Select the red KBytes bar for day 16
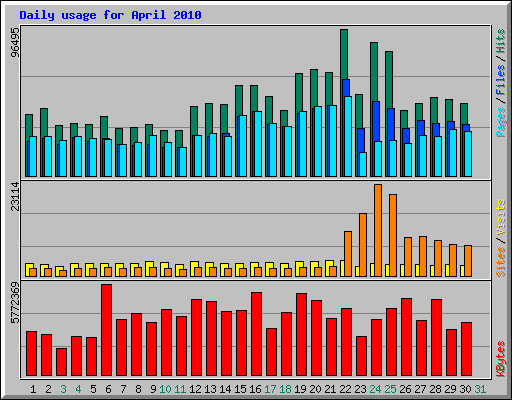This screenshot has height=400, width=512. 257,334
